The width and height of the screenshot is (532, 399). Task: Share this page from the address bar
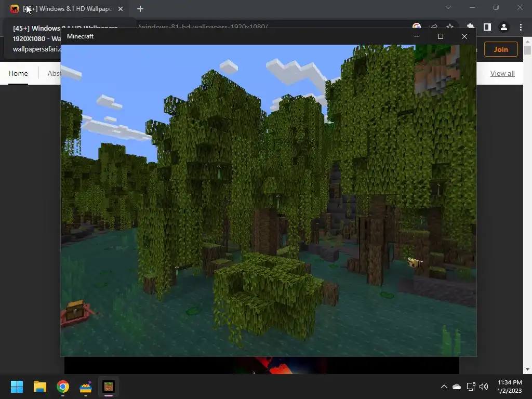click(433, 26)
